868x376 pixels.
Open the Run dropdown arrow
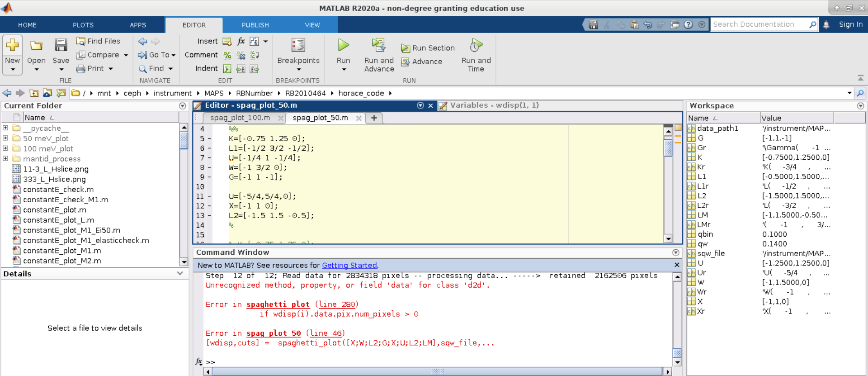[344, 70]
